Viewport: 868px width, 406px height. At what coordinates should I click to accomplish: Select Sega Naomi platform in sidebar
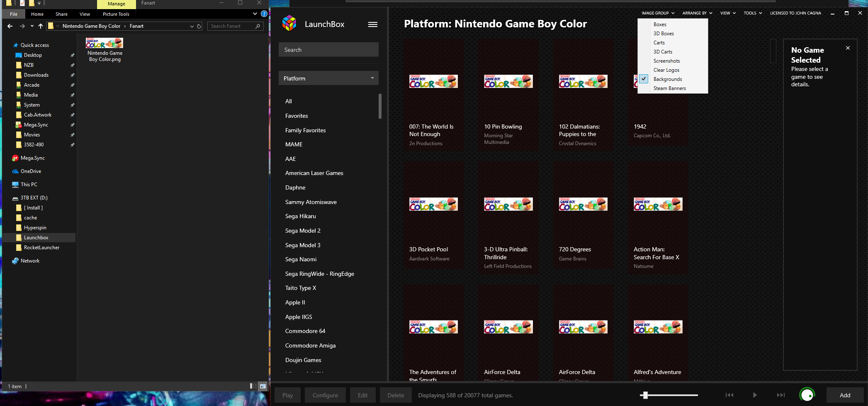pos(301,259)
